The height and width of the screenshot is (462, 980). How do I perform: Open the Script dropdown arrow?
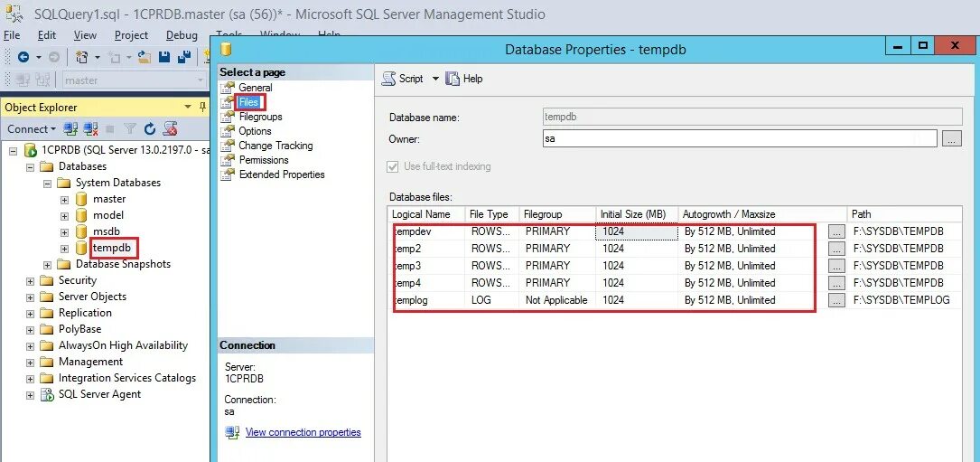tap(435, 79)
